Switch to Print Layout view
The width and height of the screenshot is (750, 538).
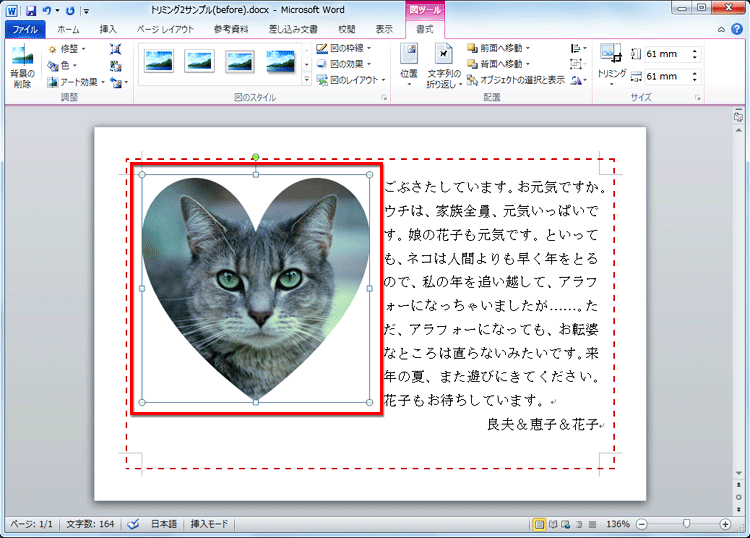539,525
